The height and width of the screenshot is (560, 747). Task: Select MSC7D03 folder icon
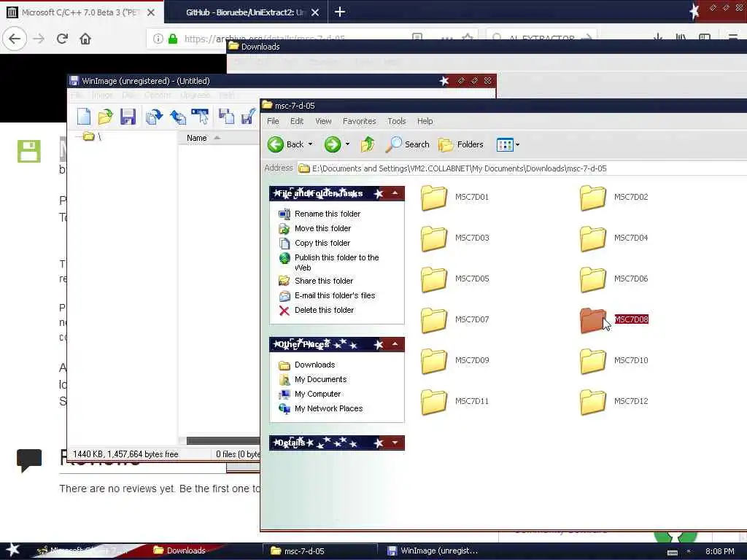434,238
